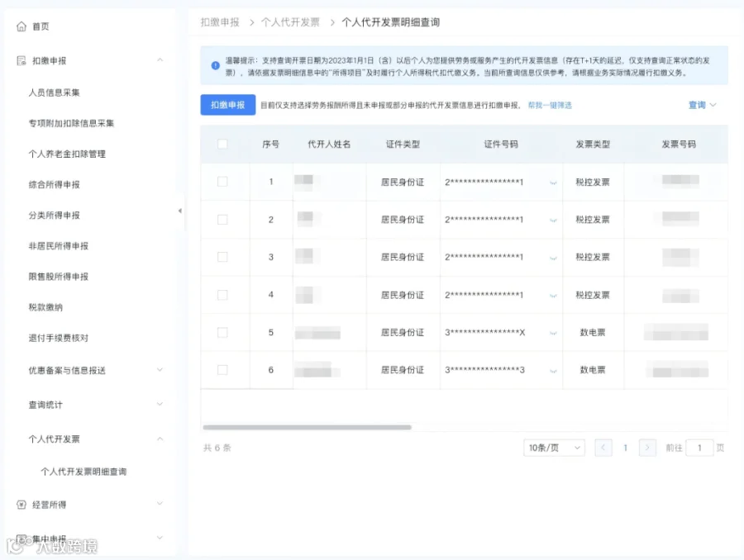Click the 前往 page number input field
This screenshot has width=744, height=560.
pos(699,448)
